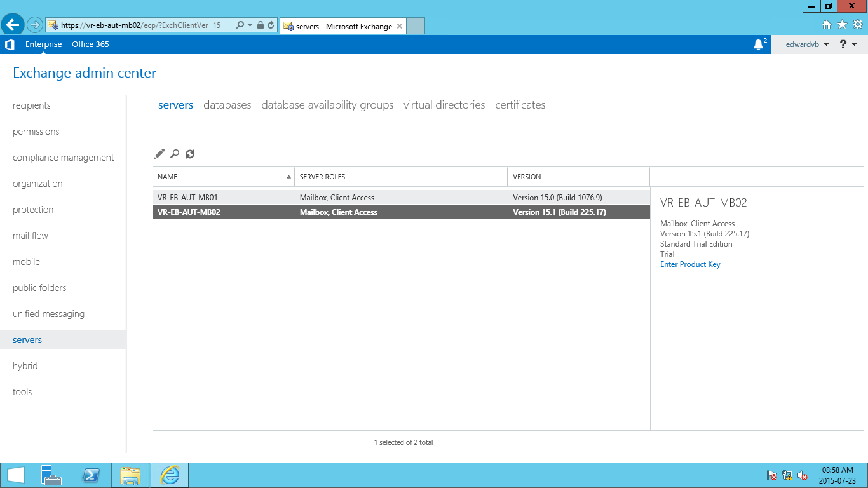Open the databases tab
The width and height of the screenshot is (868, 488).
coord(227,105)
